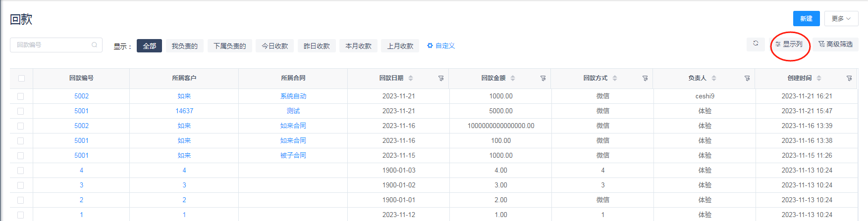Open filter icon on 创建时间 column
Image resolution: width=868 pixels, height=221 pixels.
[849, 78]
